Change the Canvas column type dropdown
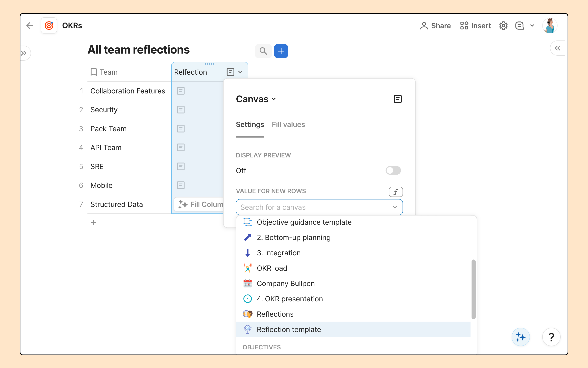This screenshot has width=588, height=368. coord(256,99)
